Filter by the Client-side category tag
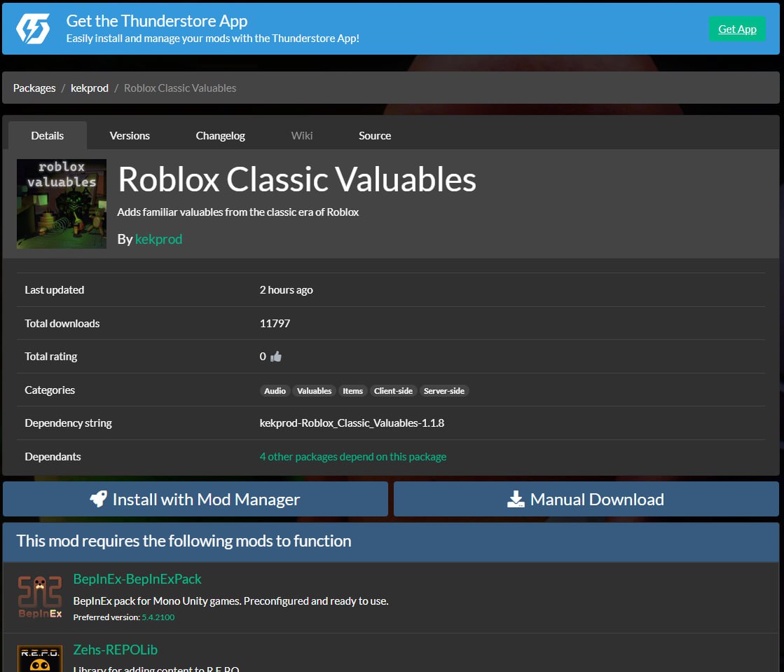This screenshot has height=672, width=784. 393,391
